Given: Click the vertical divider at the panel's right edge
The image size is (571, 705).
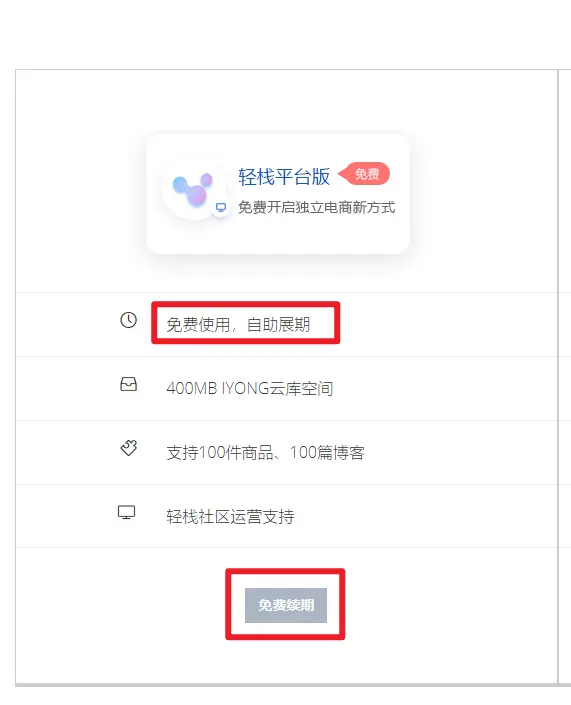Looking at the screenshot, I should pyautogui.click(x=558, y=377).
